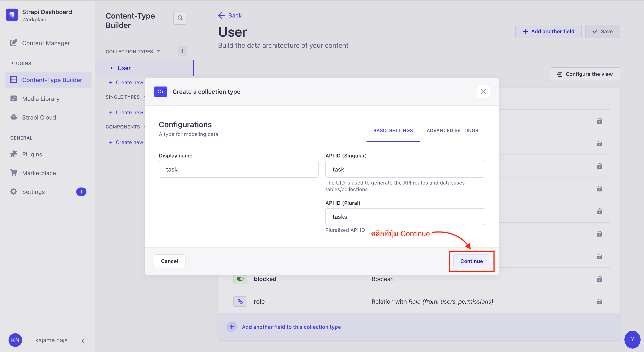Click the Marketplace icon
Screen dimensions: 644x352
point(13,173)
